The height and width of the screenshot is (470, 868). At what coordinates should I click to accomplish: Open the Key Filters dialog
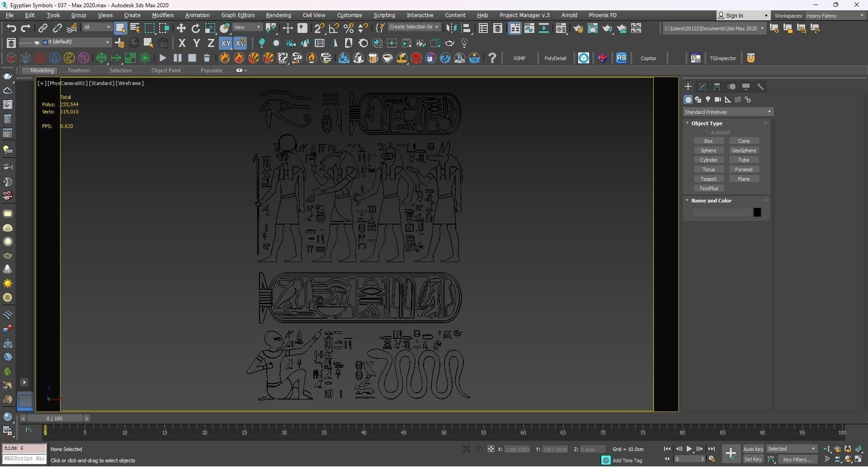(797, 460)
